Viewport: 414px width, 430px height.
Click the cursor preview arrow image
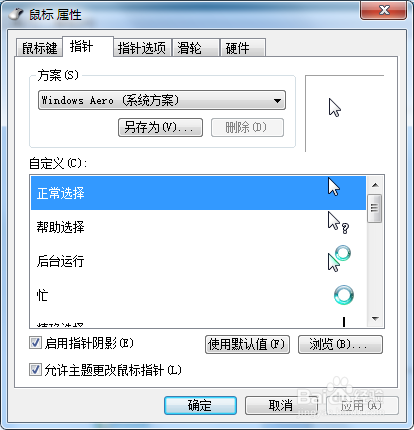335,107
